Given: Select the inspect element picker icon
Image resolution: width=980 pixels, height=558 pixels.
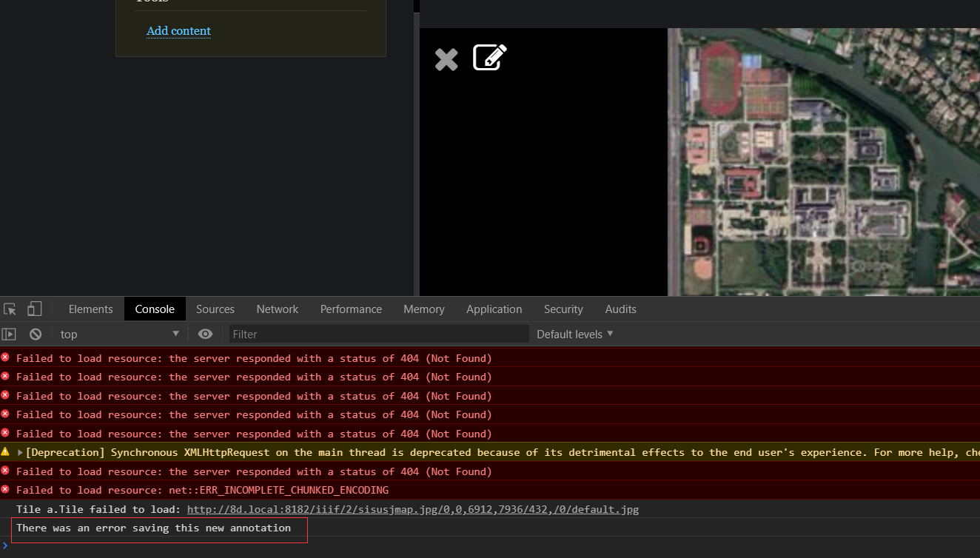Looking at the screenshot, I should (10, 309).
